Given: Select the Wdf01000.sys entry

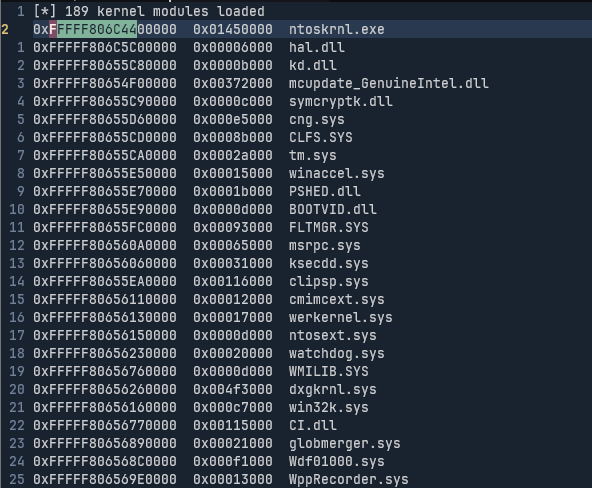Looking at the screenshot, I should pos(337,461).
